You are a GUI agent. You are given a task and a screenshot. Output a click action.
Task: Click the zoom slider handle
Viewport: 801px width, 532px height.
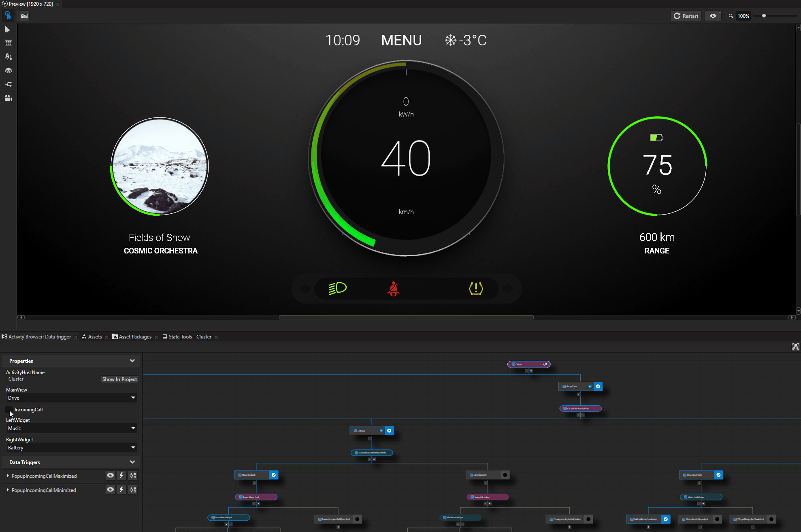[764, 16]
